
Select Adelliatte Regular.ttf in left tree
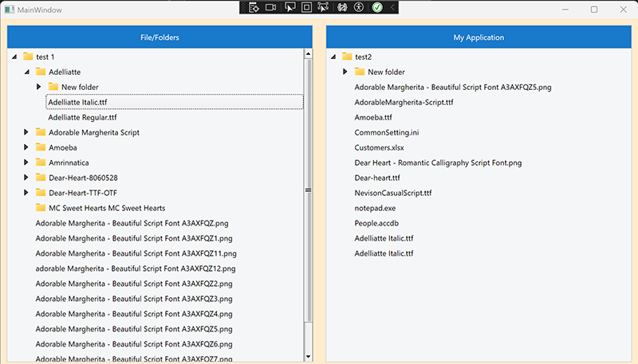(x=82, y=117)
